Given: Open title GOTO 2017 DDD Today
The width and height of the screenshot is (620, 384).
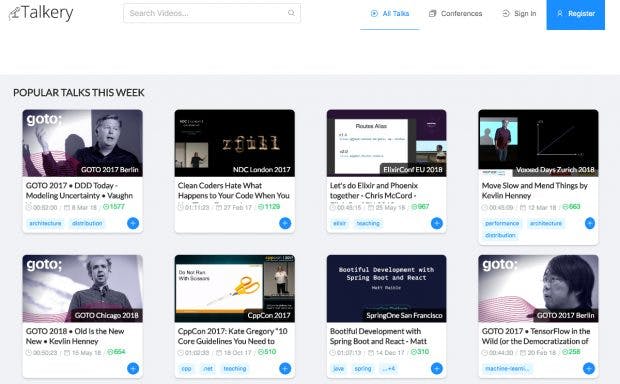Looking at the screenshot, I should (79, 190).
